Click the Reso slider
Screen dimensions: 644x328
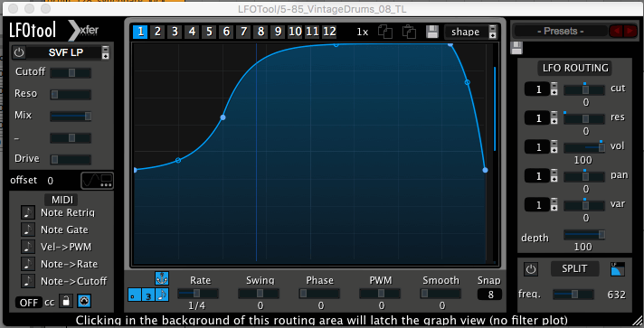click(71, 95)
